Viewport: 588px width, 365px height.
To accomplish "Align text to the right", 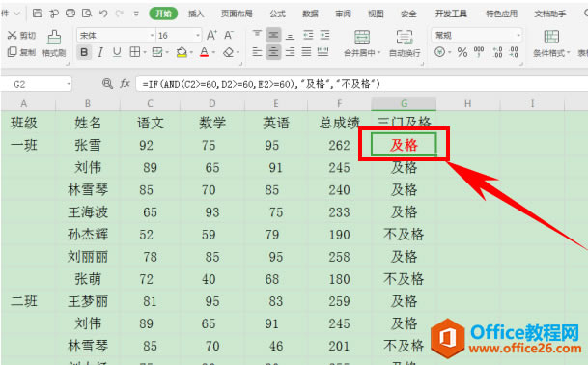I will pyautogui.click(x=290, y=52).
